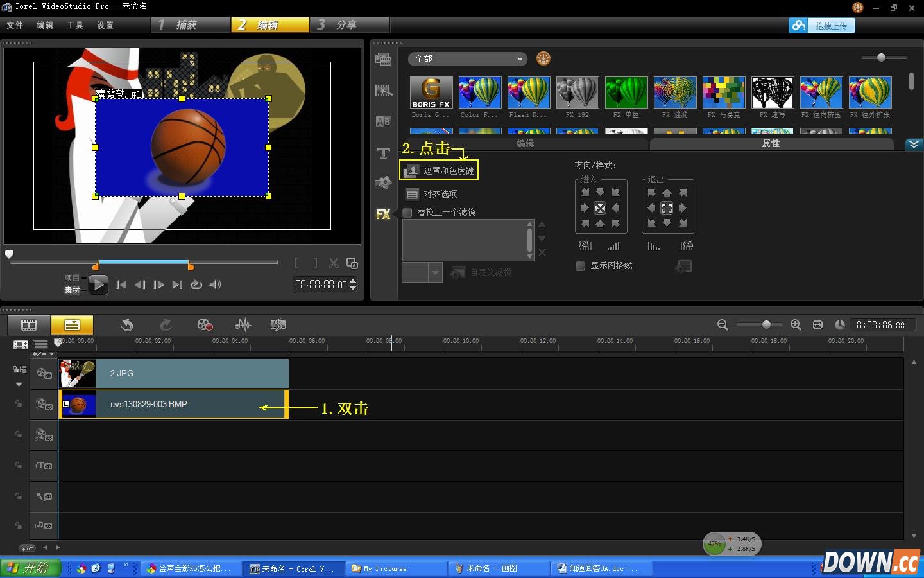Enable 替换上一个滤镜 checkbox
Image resolution: width=924 pixels, height=578 pixels.
pyautogui.click(x=407, y=213)
